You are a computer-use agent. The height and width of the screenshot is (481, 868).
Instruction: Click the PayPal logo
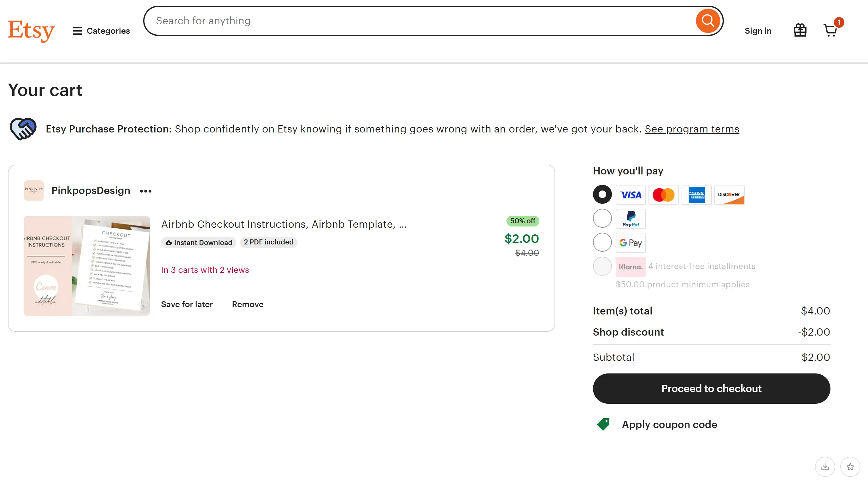pos(630,219)
